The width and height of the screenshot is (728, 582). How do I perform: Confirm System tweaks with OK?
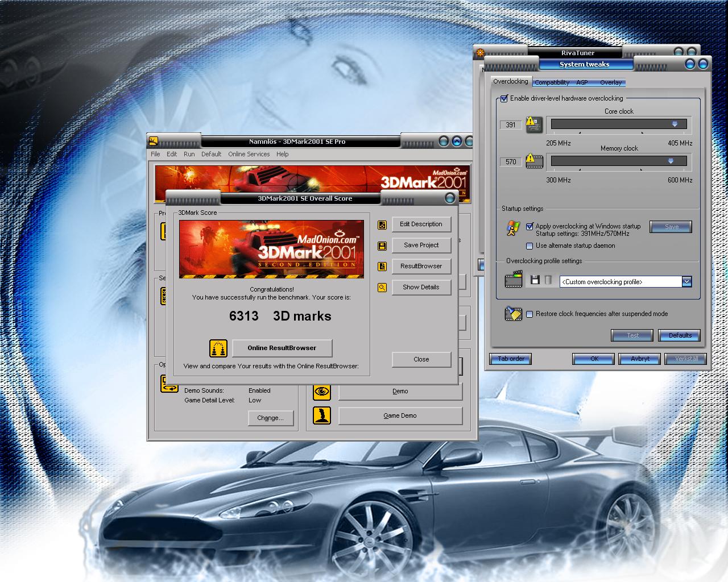click(594, 359)
